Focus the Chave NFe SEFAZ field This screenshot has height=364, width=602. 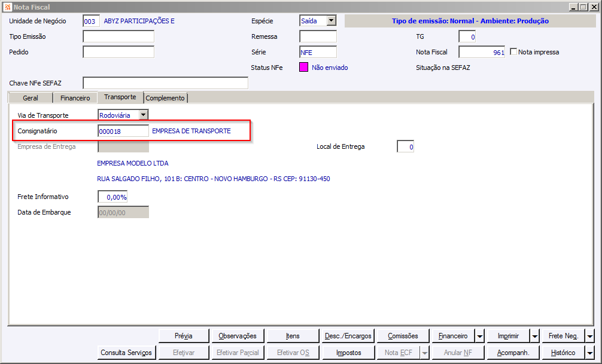coord(166,83)
